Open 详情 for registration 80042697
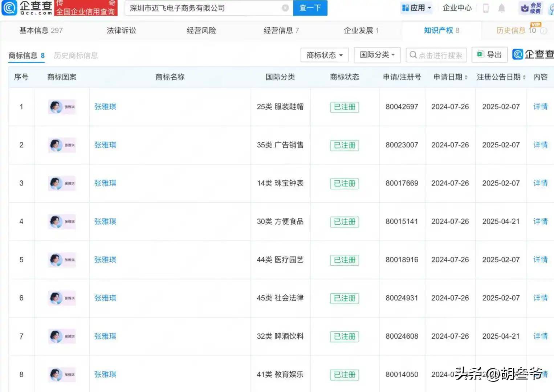 (540, 107)
